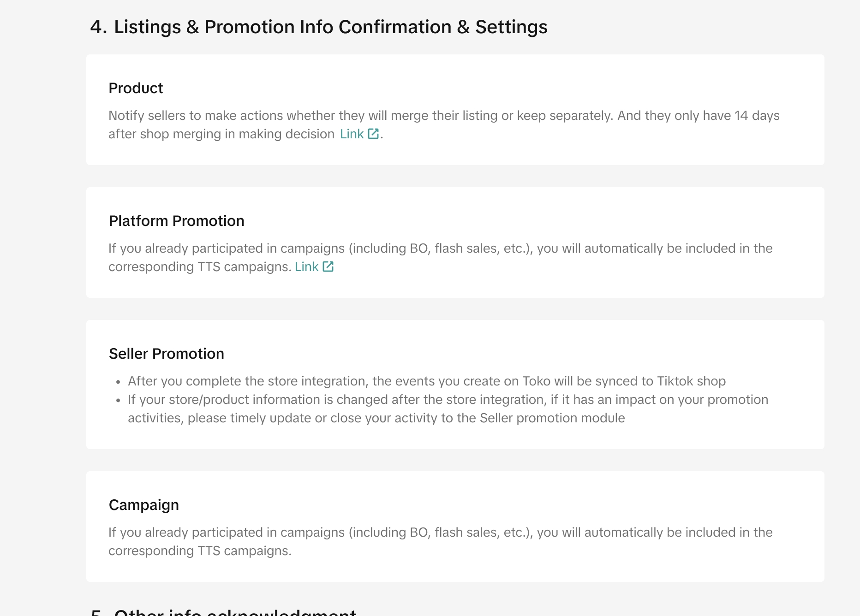Open the Link text in Product section
The height and width of the screenshot is (616, 860).
click(x=352, y=134)
